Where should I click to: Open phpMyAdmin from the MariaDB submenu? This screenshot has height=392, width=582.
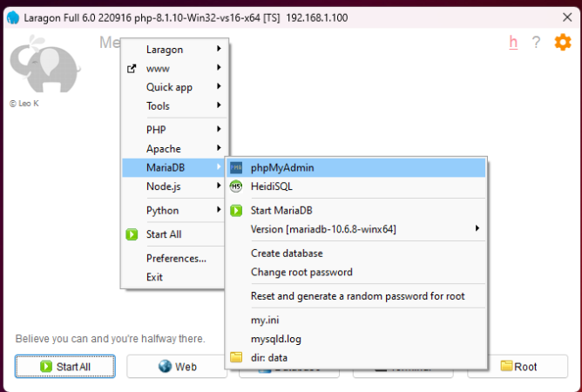pyautogui.click(x=355, y=168)
